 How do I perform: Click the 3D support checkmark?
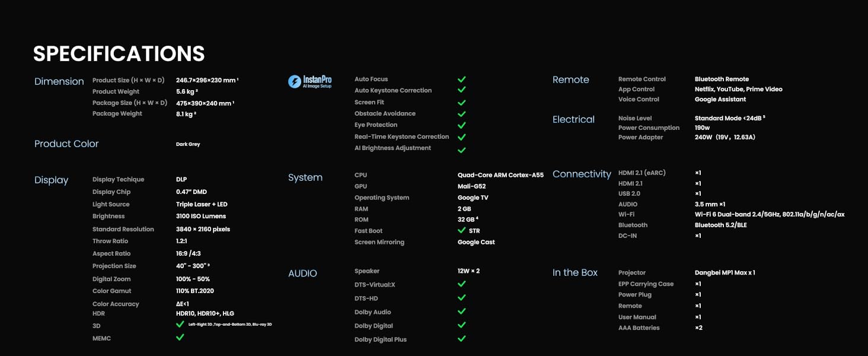click(x=180, y=324)
